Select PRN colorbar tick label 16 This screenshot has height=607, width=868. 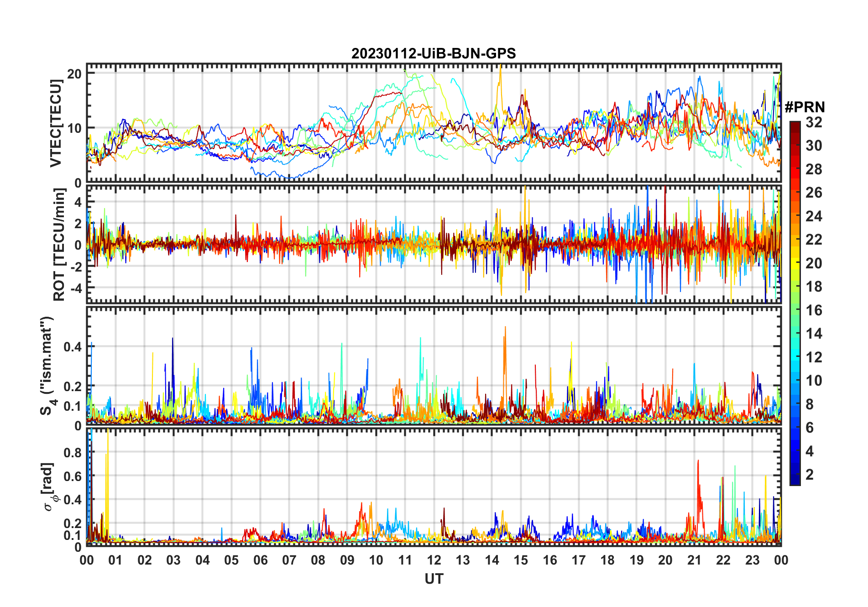(814, 310)
